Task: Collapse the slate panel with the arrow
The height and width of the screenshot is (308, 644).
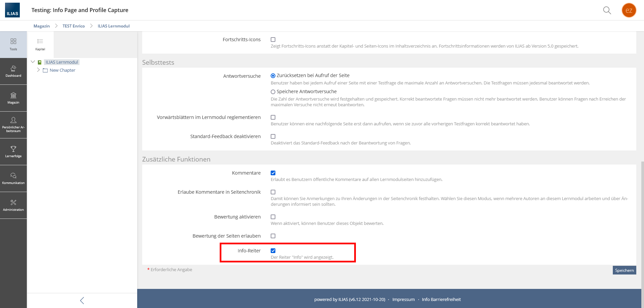Action: pos(82,300)
